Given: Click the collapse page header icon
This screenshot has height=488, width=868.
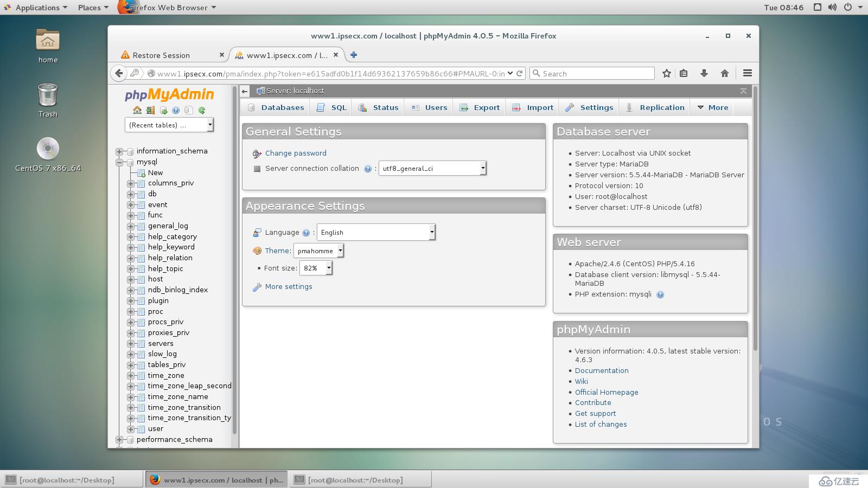Looking at the screenshot, I should pyautogui.click(x=743, y=91).
